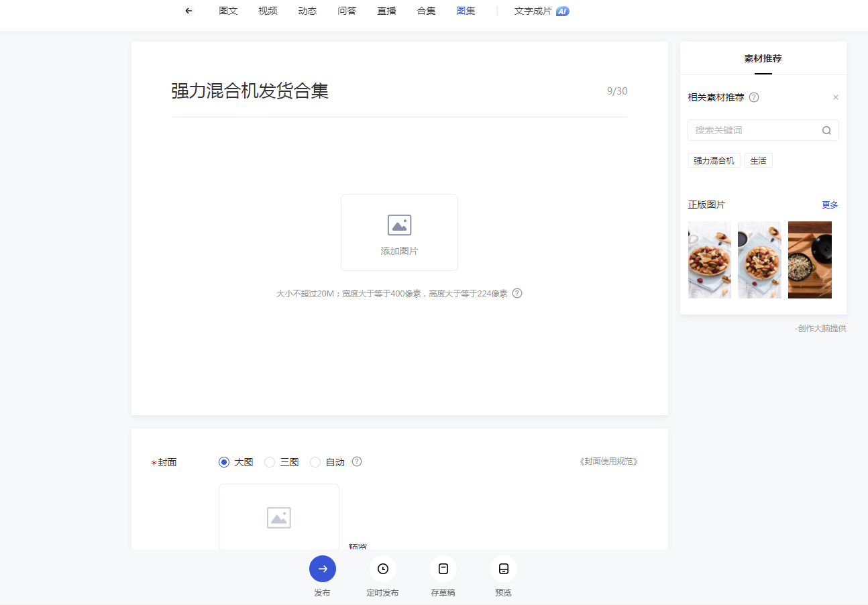The width and height of the screenshot is (868, 605).
Task: Click the 添加图片 upload box
Action: (x=399, y=232)
